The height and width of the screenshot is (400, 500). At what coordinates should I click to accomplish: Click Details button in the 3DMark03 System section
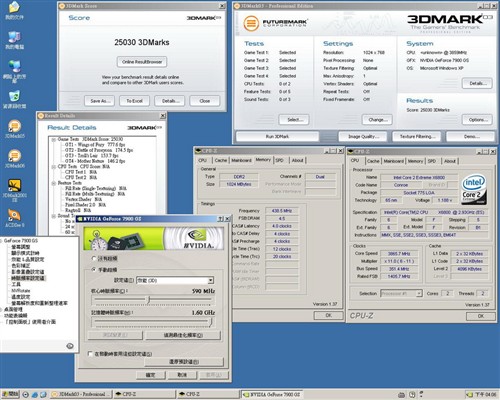477,83
